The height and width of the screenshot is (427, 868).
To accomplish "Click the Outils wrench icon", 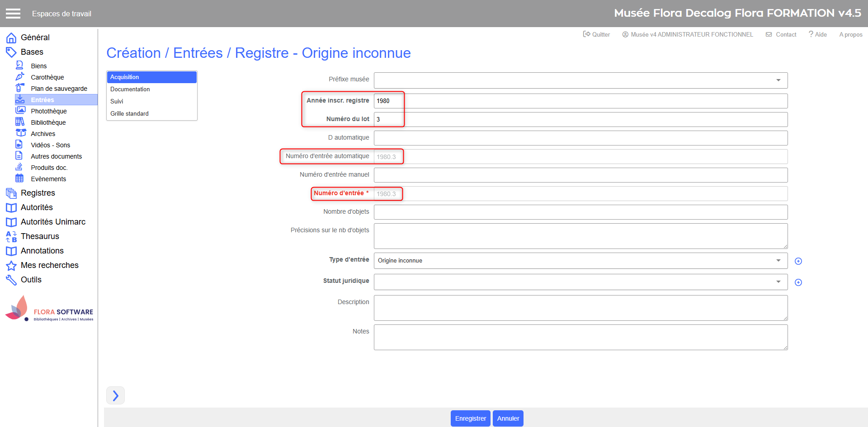I will click(x=11, y=280).
